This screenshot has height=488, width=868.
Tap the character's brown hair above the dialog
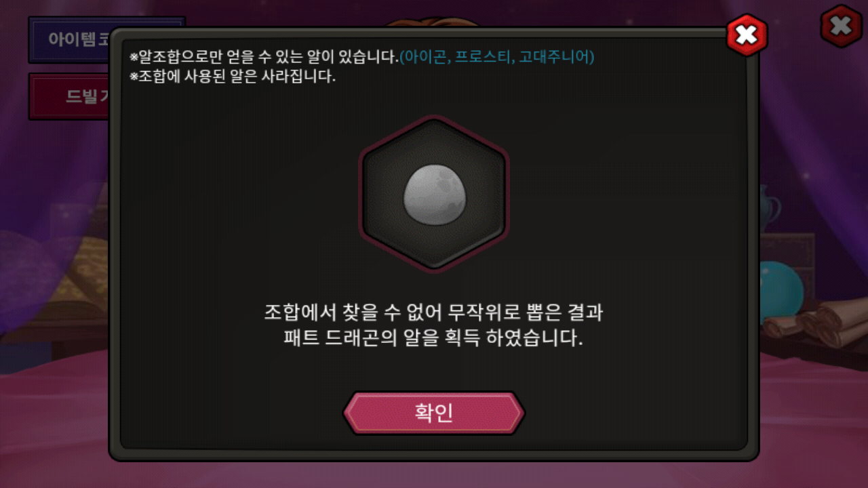click(x=434, y=22)
